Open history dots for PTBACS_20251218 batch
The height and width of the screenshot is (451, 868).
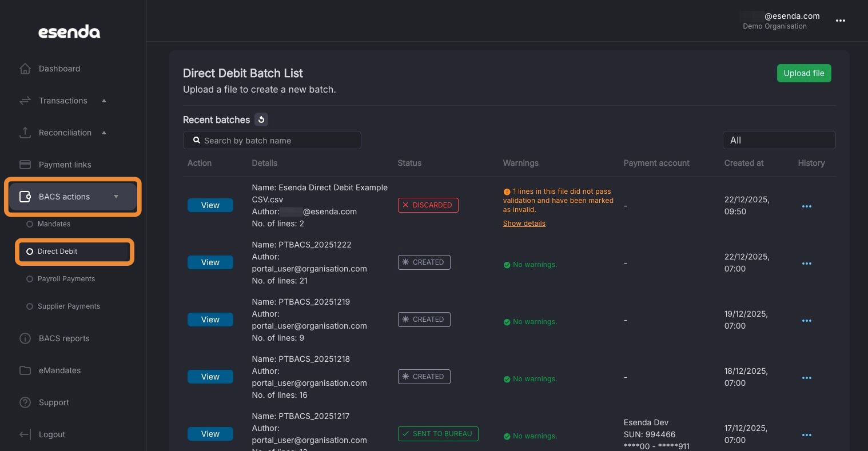(x=807, y=378)
